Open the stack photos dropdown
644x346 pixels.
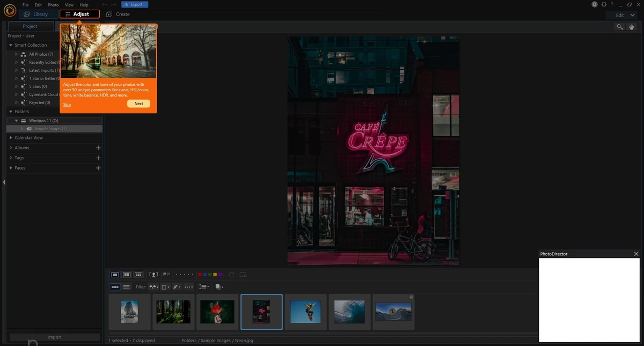(219, 287)
